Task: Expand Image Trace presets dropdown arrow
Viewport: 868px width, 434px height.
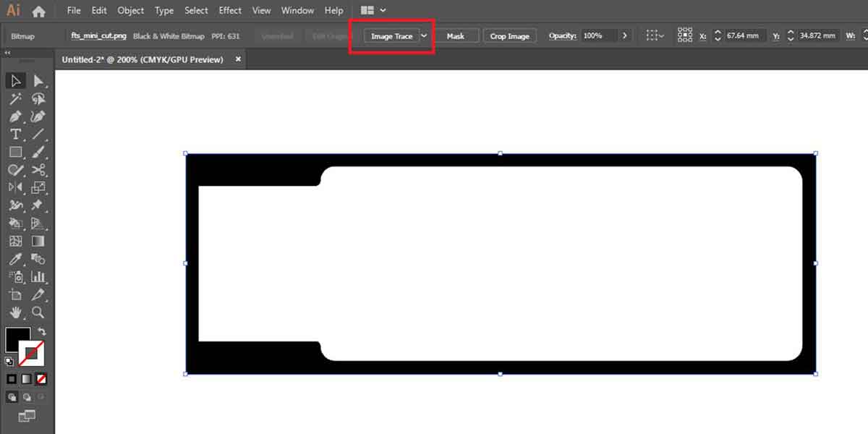Action: click(425, 36)
